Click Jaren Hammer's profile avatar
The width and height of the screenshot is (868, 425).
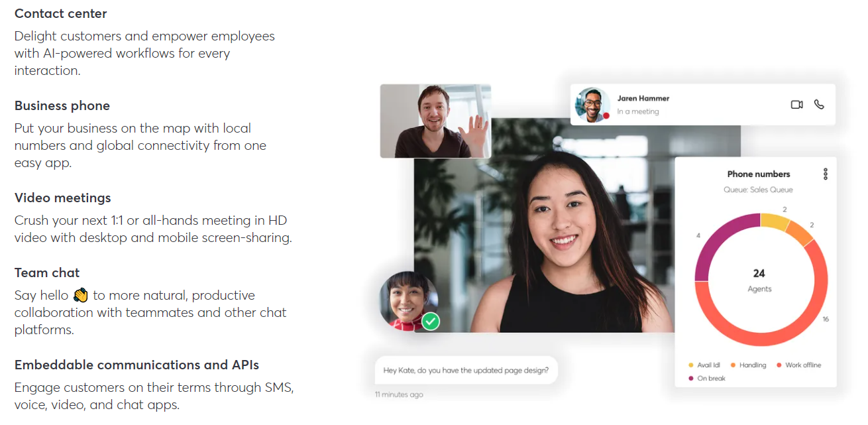[x=592, y=105]
